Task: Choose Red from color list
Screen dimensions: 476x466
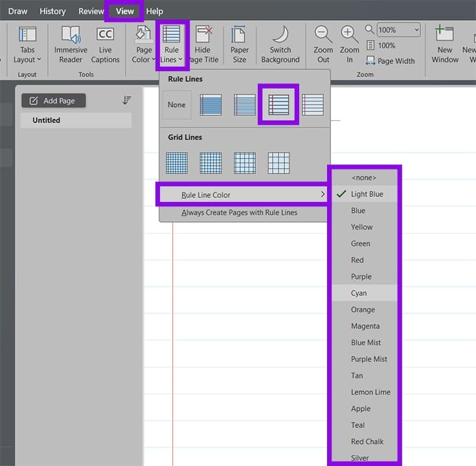Action: click(x=364, y=260)
